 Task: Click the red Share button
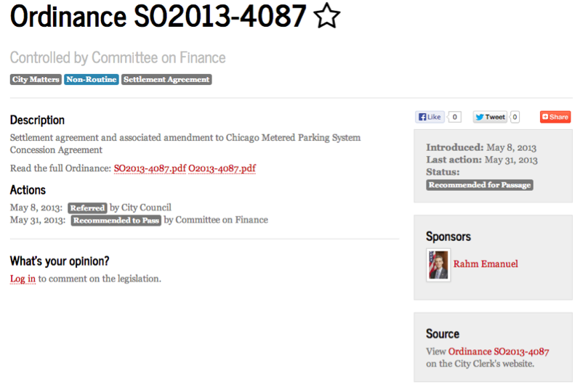[x=555, y=117]
